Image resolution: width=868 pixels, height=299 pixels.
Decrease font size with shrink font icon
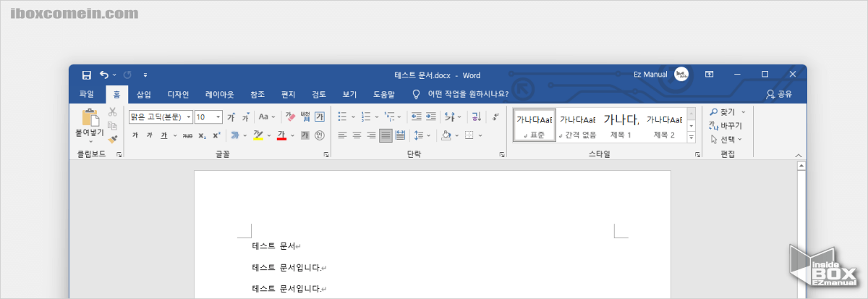tap(245, 117)
